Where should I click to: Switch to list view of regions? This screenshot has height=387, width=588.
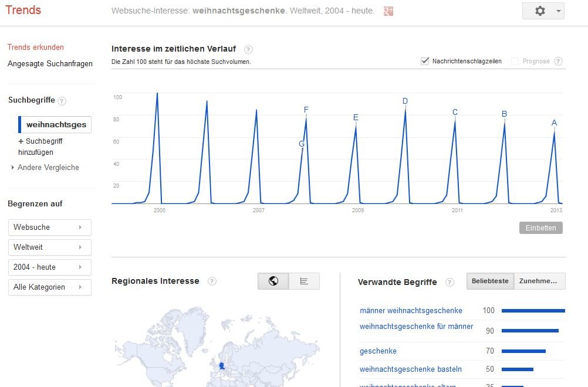(x=304, y=281)
